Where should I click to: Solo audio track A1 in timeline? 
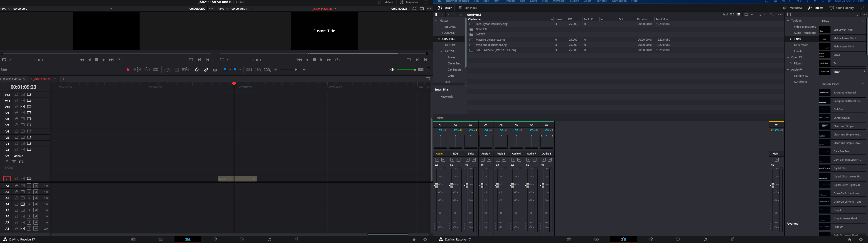29,186
